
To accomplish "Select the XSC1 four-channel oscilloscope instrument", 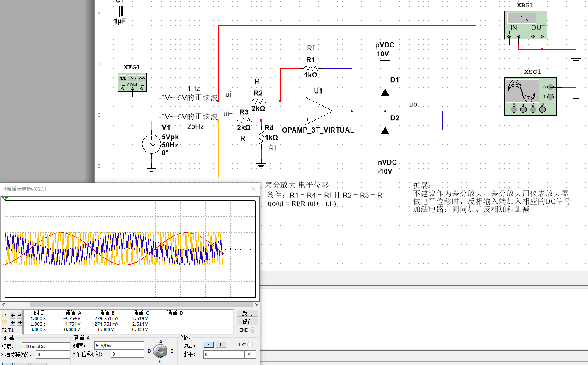I will click(x=522, y=91).
